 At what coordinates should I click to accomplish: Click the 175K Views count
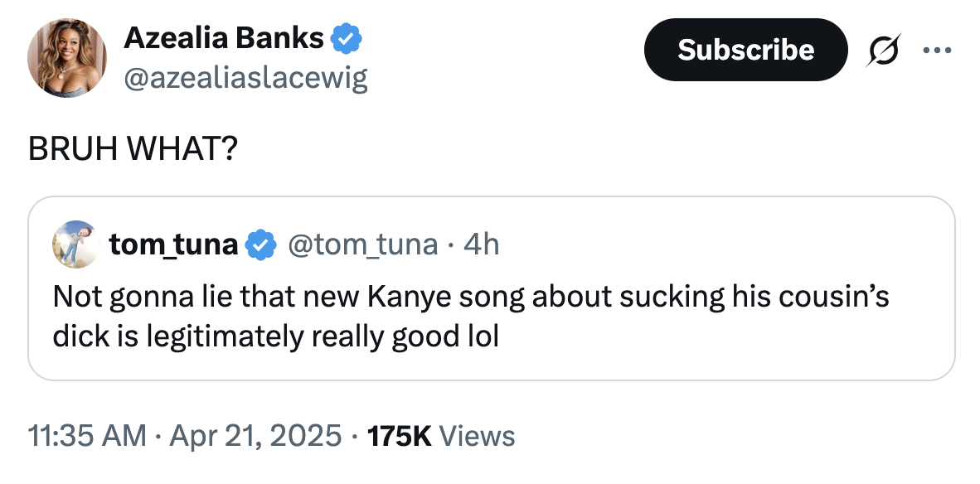(400, 435)
